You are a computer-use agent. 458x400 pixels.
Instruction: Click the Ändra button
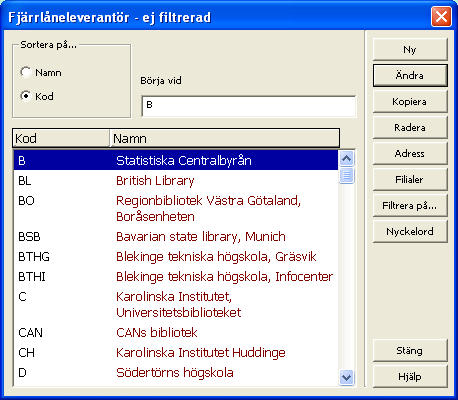410,76
